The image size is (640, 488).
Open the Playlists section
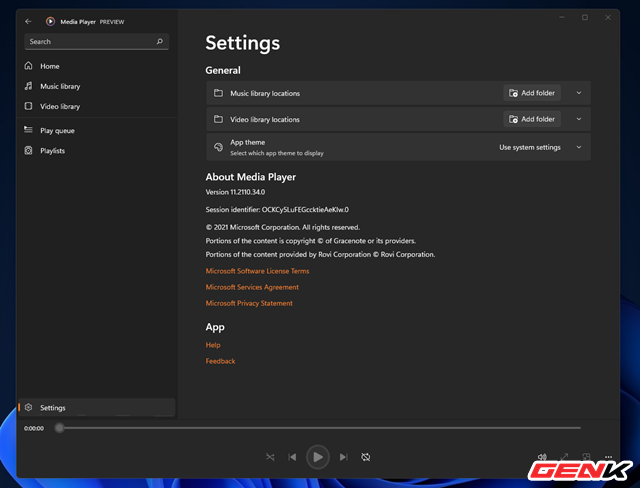pos(96,151)
